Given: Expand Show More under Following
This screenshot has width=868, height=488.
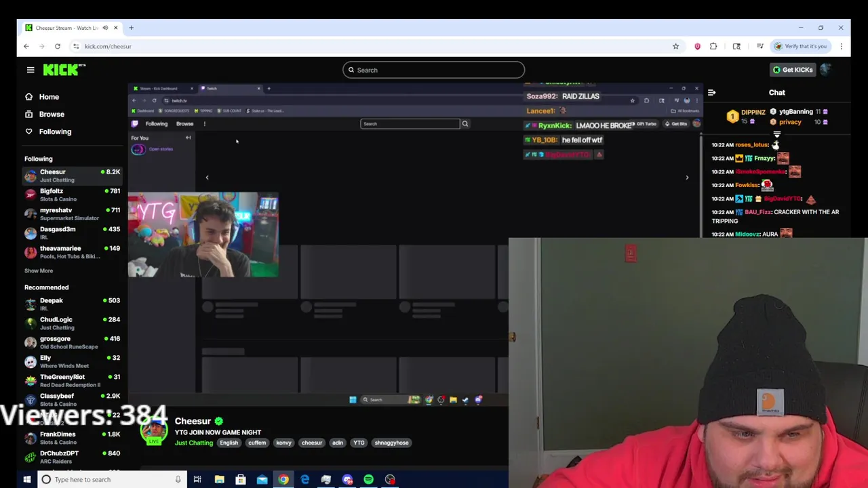Looking at the screenshot, I should click(x=39, y=270).
